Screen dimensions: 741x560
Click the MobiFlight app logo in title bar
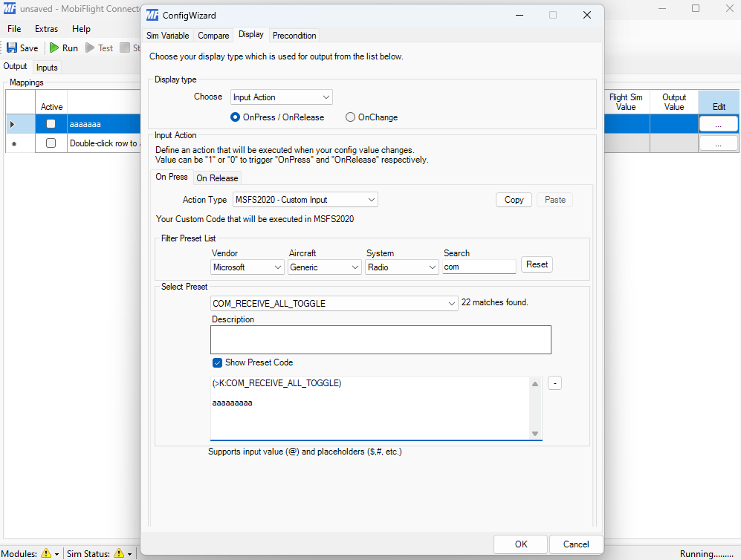10,9
